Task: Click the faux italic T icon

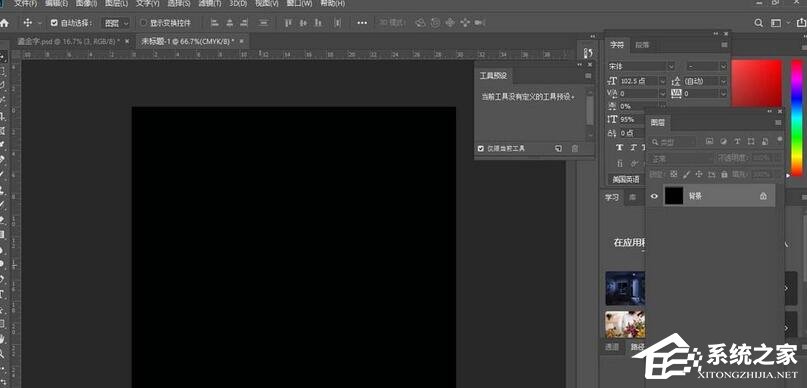Action: (x=633, y=148)
